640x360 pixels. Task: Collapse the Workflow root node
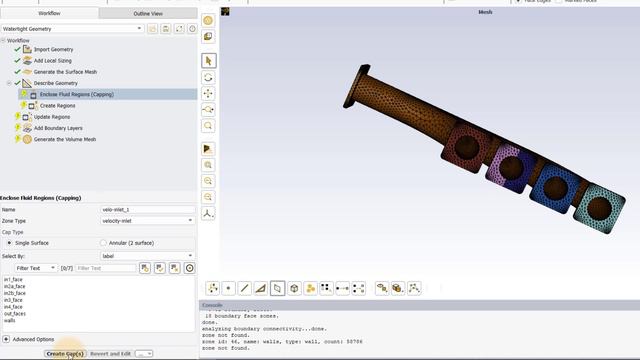(3, 40)
